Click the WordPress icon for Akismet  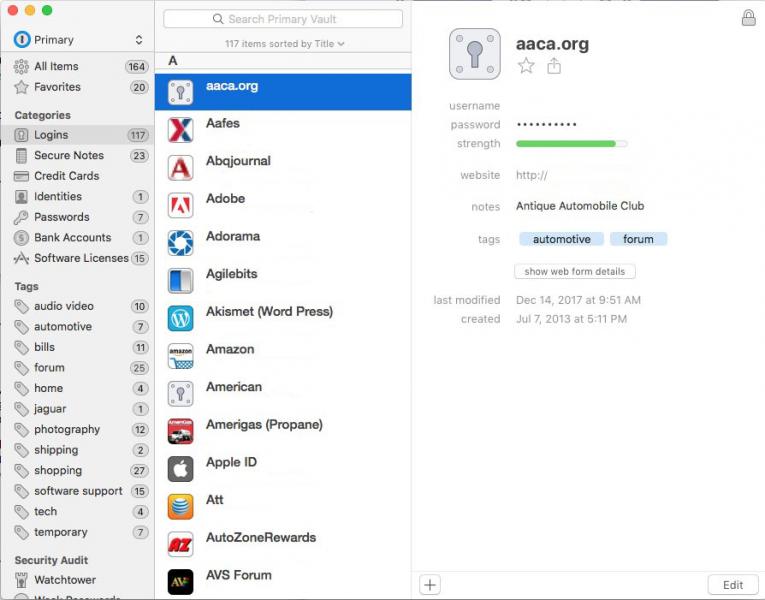tap(181, 318)
